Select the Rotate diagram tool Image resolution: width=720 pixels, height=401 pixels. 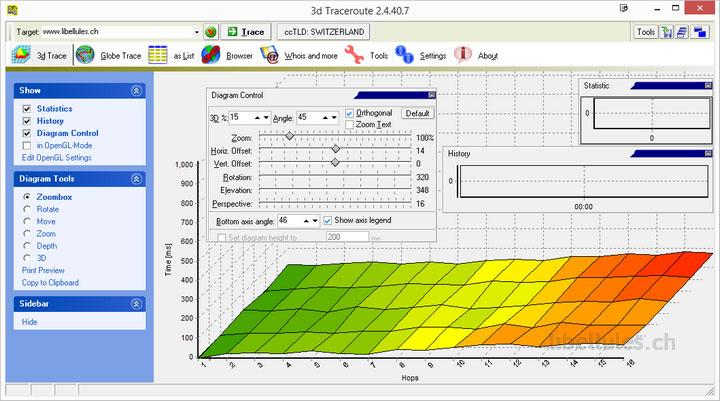[27, 209]
